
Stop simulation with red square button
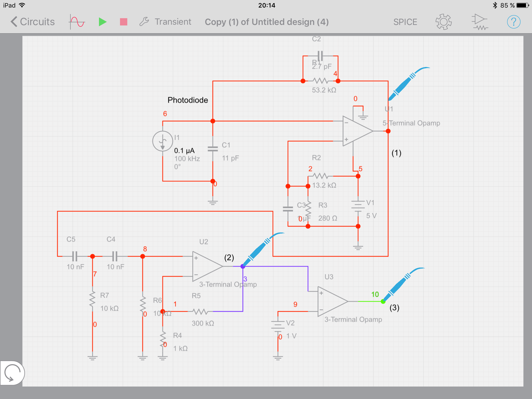(x=124, y=22)
